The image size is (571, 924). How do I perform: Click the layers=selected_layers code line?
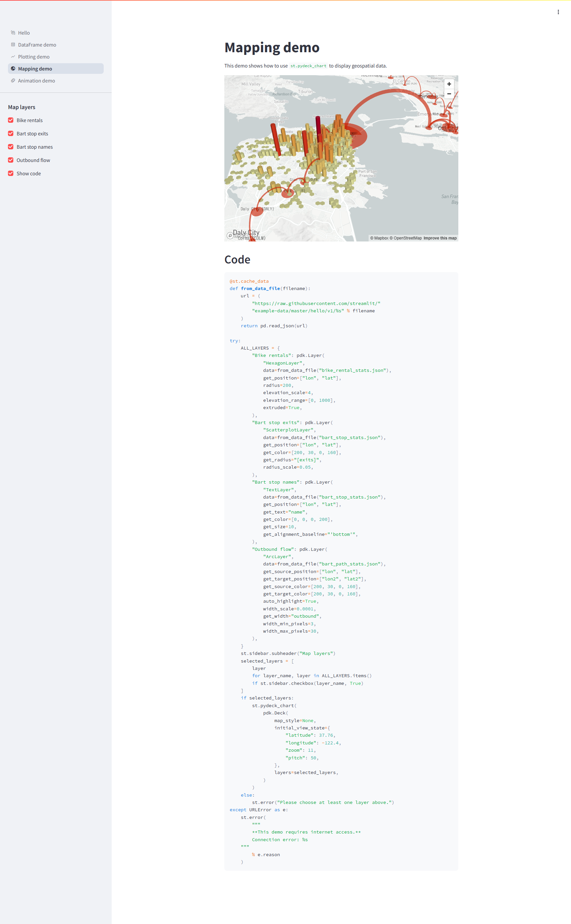(306, 772)
